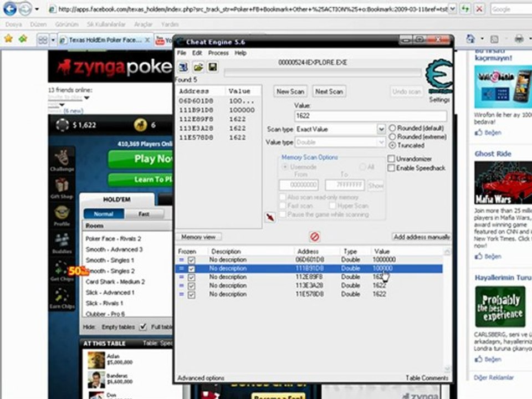Select Truncated radio button
This screenshot has height=399, width=532.
[x=392, y=145]
